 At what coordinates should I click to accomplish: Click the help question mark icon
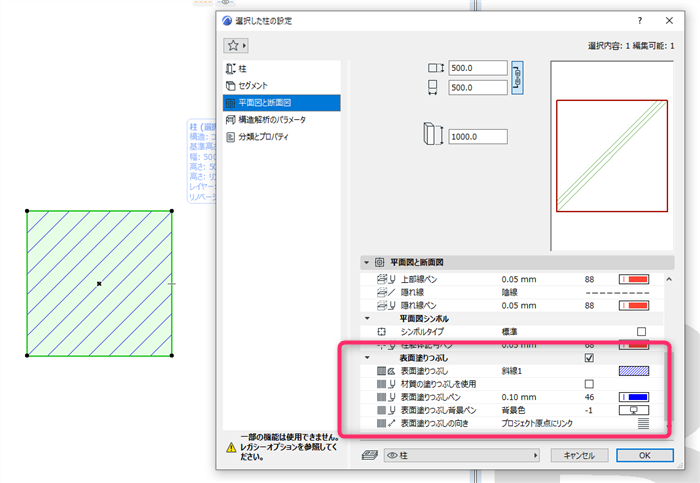[640, 21]
